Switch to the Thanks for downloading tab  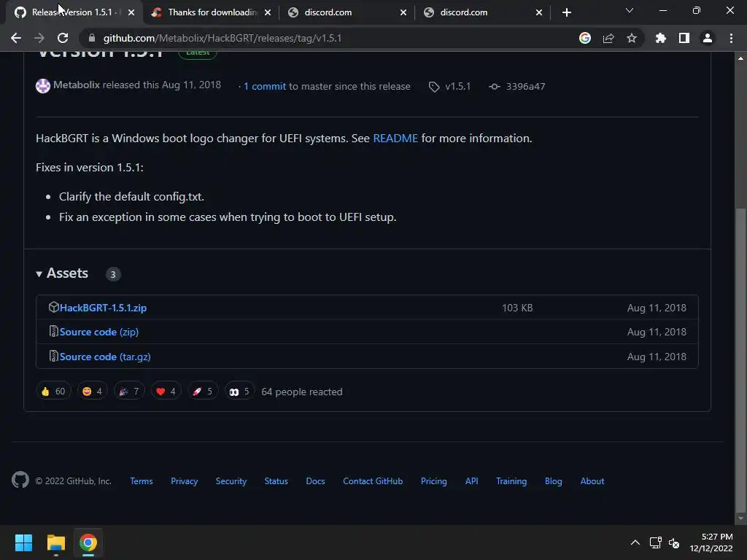pyautogui.click(x=212, y=12)
